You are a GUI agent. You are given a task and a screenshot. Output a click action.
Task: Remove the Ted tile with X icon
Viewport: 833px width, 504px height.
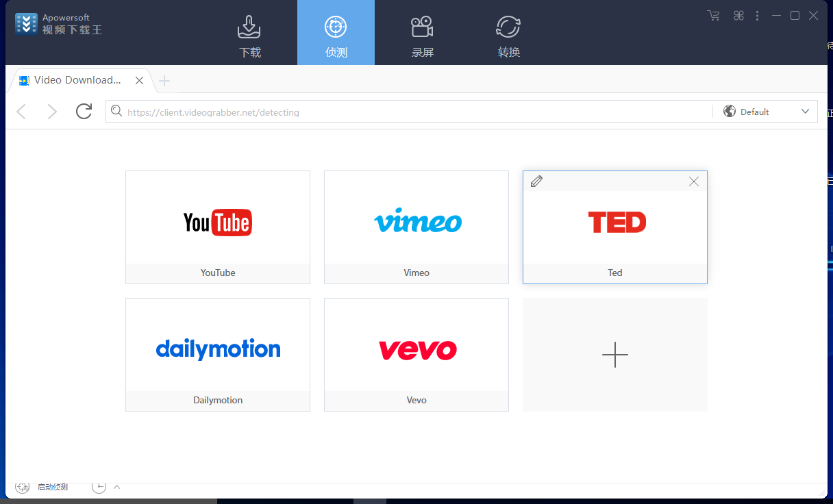point(694,181)
